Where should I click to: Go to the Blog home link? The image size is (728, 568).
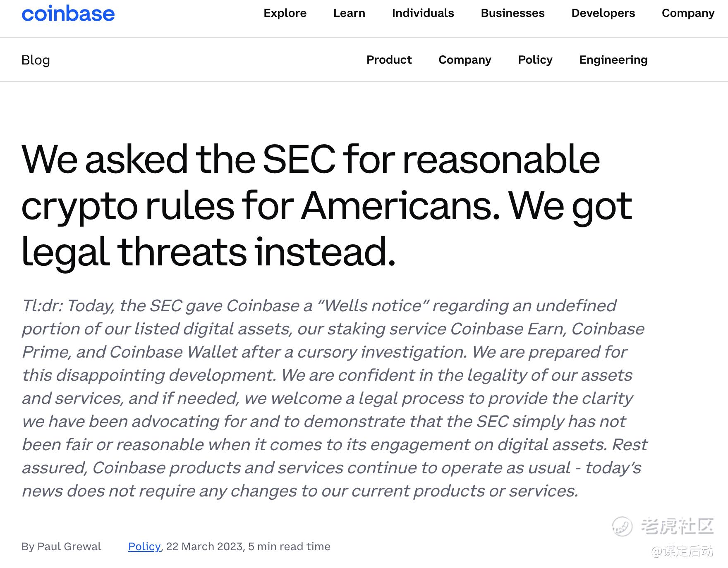(36, 60)
